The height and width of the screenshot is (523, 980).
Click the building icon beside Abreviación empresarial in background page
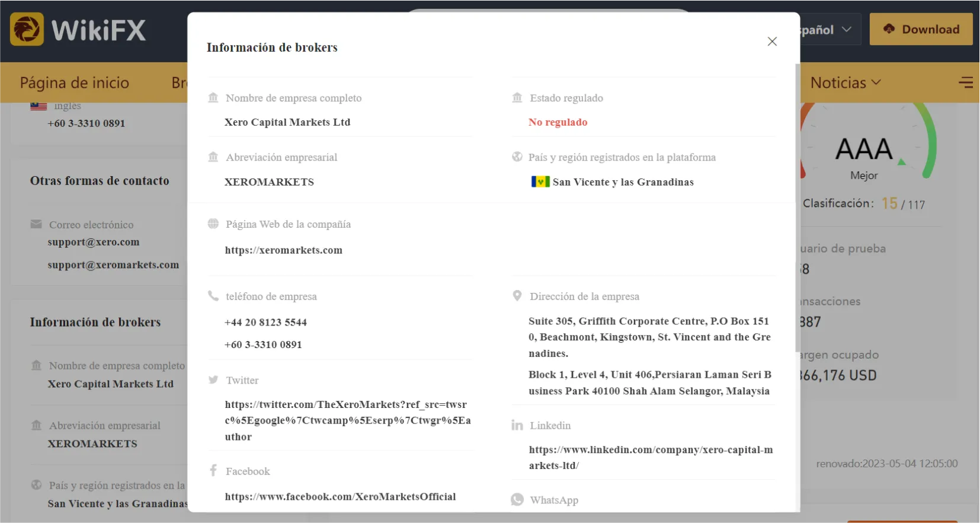[36, 425]
